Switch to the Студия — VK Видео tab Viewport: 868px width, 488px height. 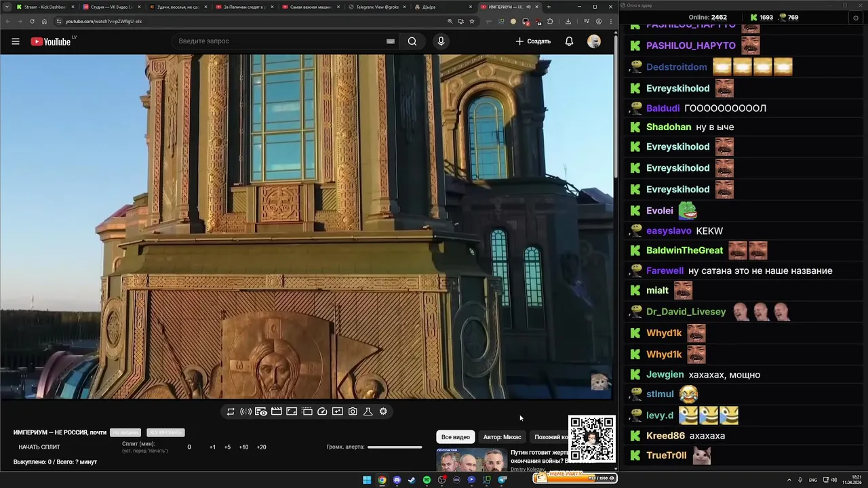[111, 7]
